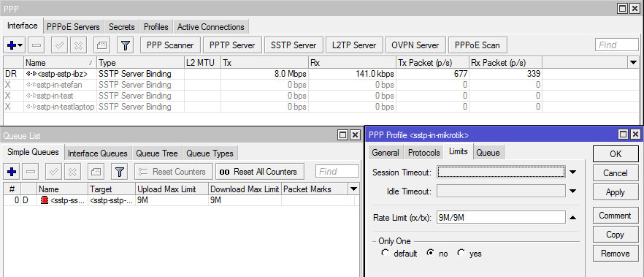The image size is (644, 277).
Task: Click the interface icon beside sstp-in-stefan
Action: pos(31,85)
